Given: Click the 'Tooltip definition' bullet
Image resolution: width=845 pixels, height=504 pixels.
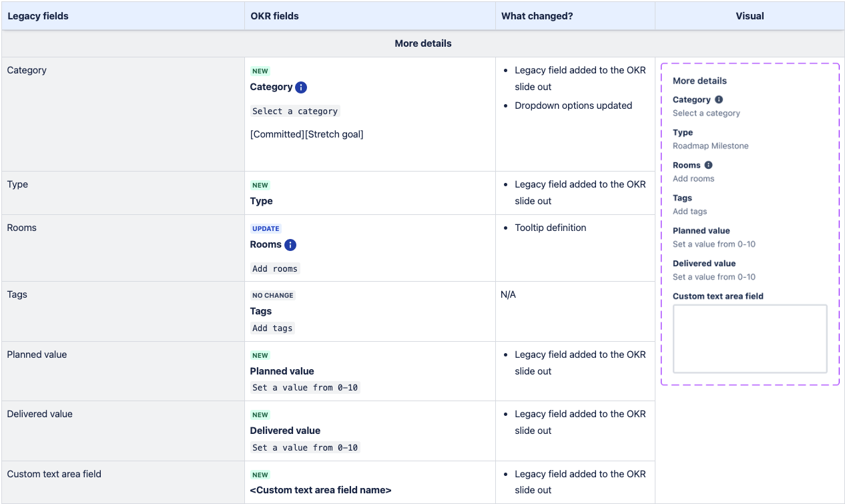Looking at the screenshot, I should pyautogui.click(x=551, y=228).
